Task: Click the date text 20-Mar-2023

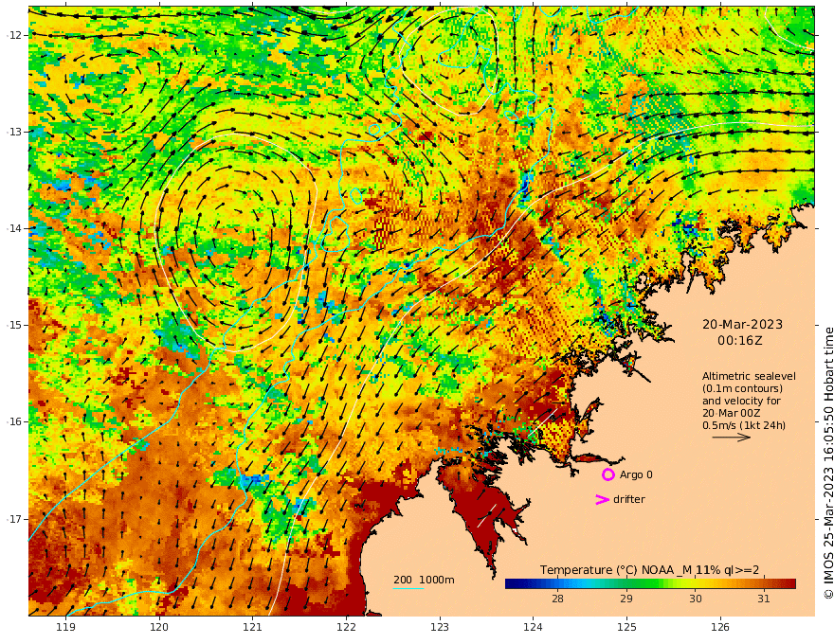Action: point(742,324)
